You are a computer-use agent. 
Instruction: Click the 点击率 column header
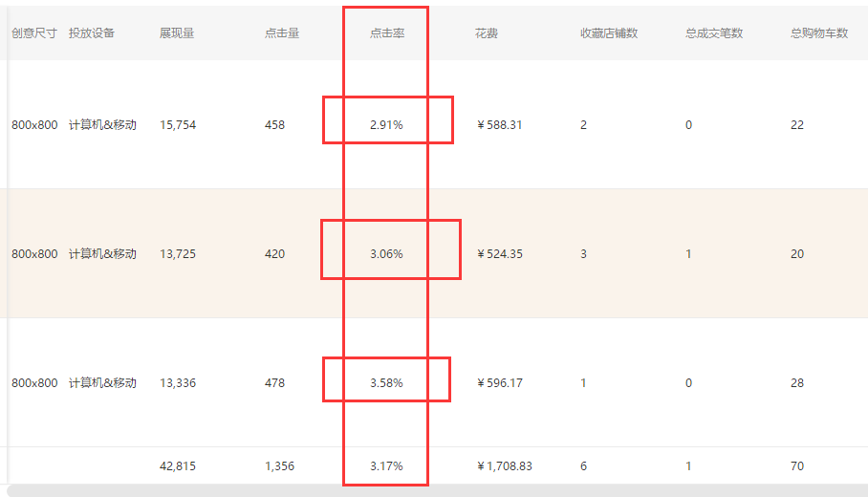tap(386, 33)
